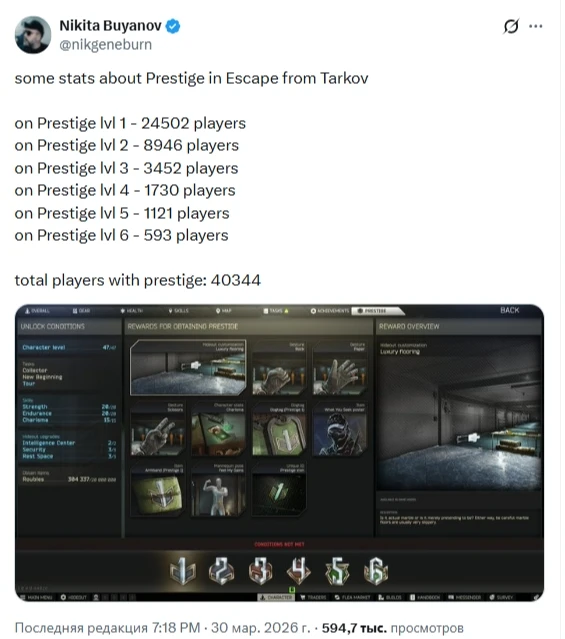This screenshot has height=639, width=565.
Task: Select the Prestige level 6 badge
Action: (x=375, y=571)
